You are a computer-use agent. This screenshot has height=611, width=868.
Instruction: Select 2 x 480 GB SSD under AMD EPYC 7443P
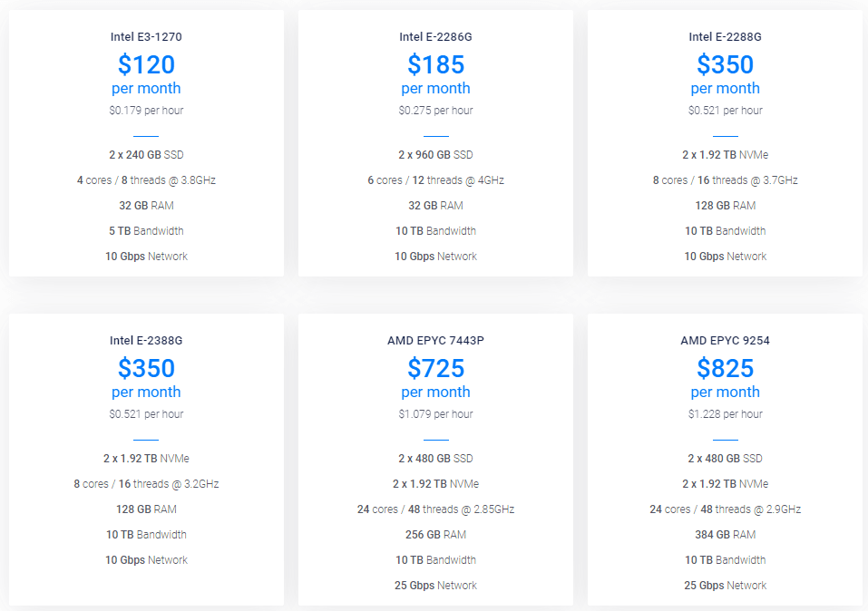pyautogui.click(x=435, y=459)
